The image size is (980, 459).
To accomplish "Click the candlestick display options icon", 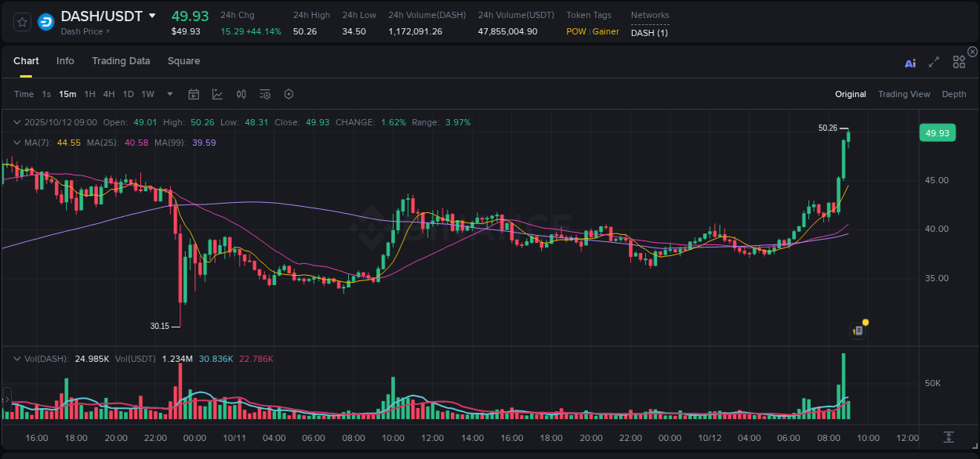I will tap(241, 93).
